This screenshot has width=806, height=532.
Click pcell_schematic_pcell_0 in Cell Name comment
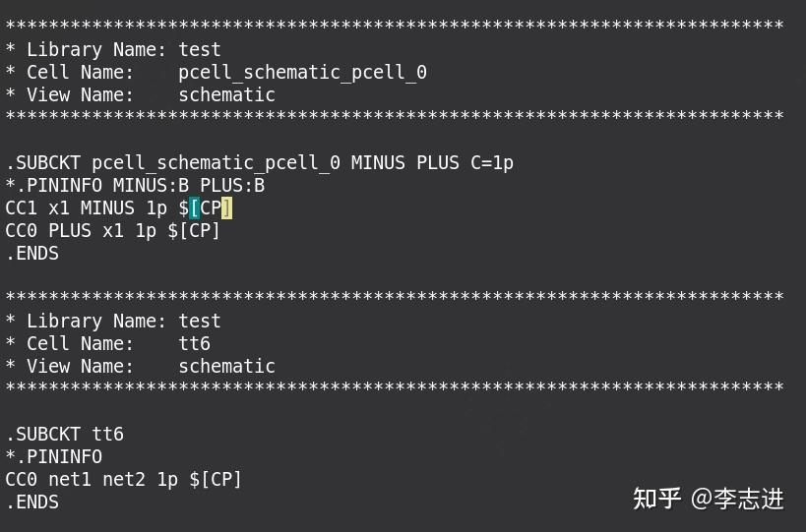coord(302,73)
